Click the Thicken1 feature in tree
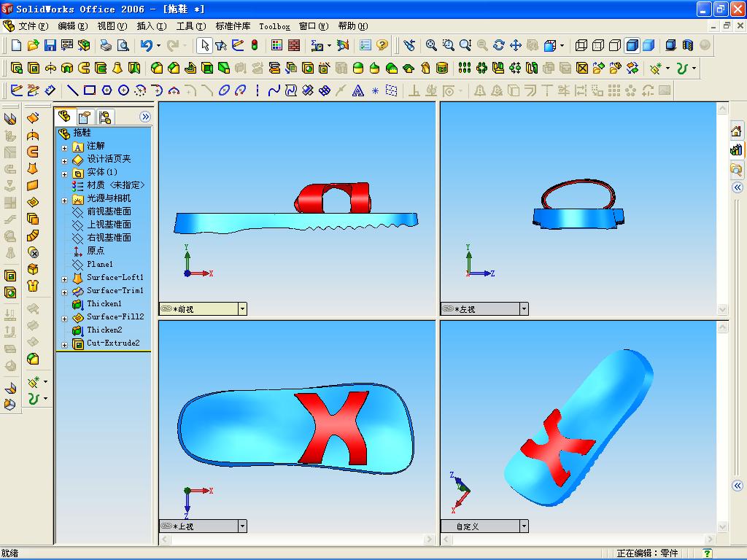 [x=104, y=303]
